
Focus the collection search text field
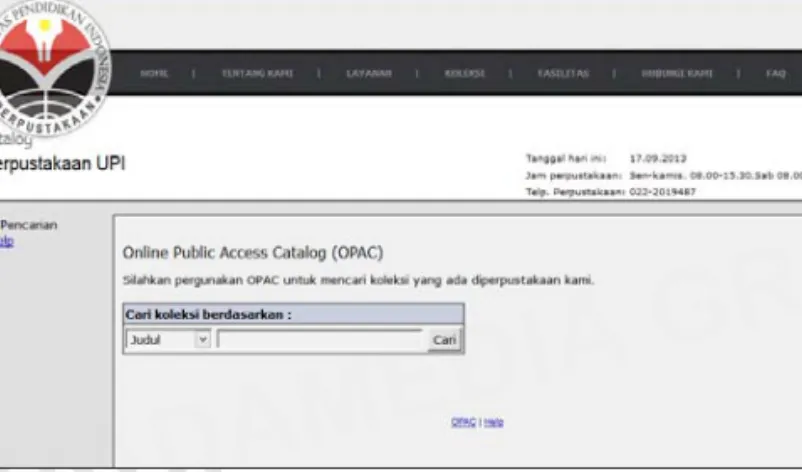tap(321, 340)
